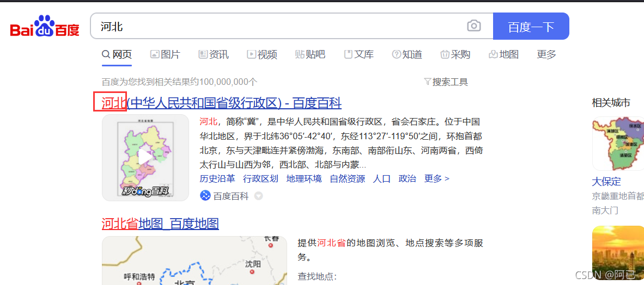Expand the 更多 search categories

point(546,54)
